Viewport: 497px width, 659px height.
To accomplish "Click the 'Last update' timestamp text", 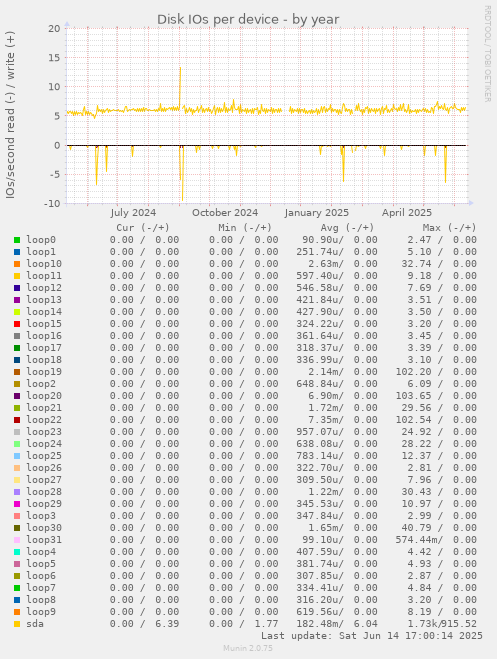I will [372, 636].
